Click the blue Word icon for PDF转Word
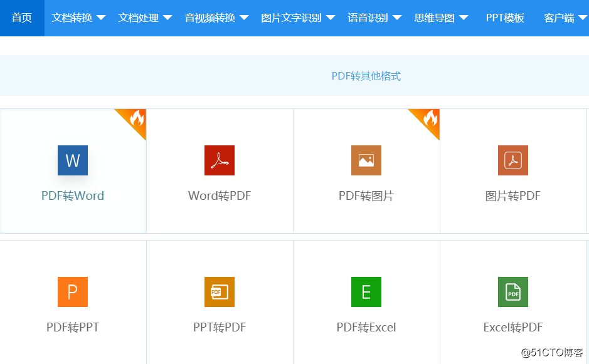Screen dimensions: 589x364 (x=73, y=160)
